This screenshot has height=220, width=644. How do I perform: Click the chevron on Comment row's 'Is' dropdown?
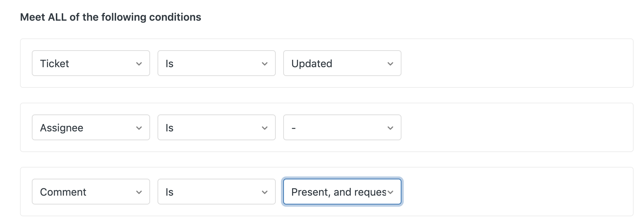[x=265, y=192]
